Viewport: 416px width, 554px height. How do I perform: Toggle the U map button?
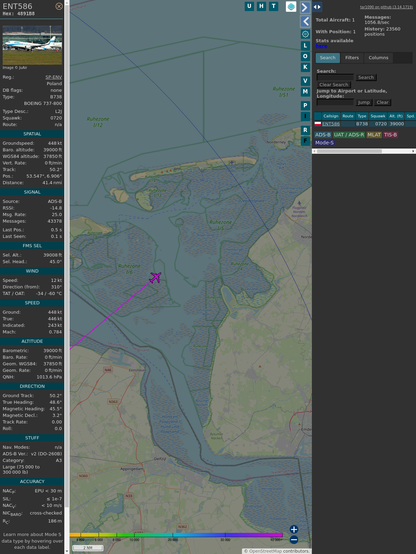(x=249, y=6)
